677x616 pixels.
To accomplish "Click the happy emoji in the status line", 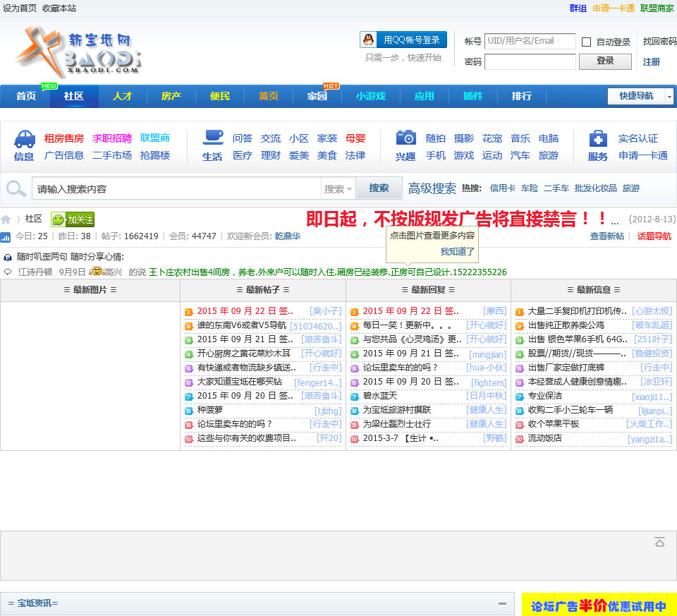I will [x=96, y=271].
